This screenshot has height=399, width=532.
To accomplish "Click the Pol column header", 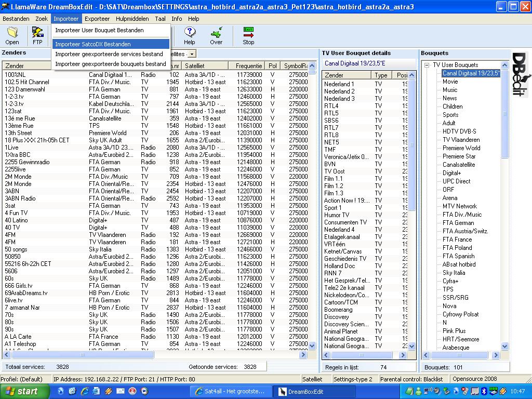I will (x=272, y=66).
